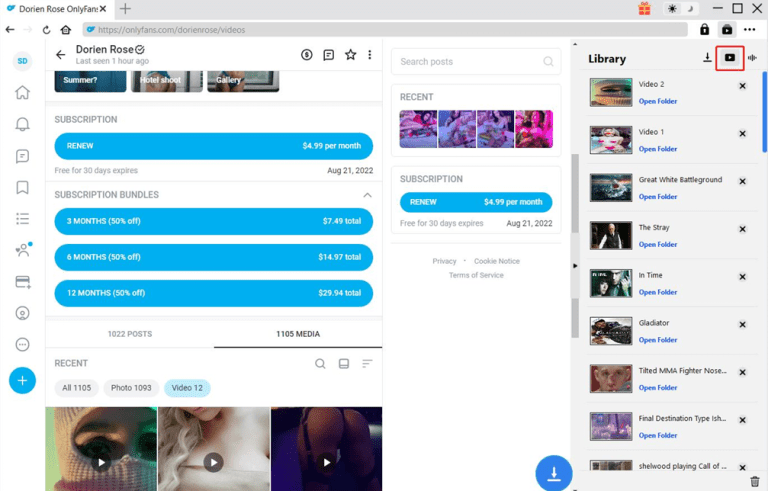Viewport: 768px width, 491px height.
Task: Select the 1105 Media tab
Action: pyautogui.click(x=298, y=334)
